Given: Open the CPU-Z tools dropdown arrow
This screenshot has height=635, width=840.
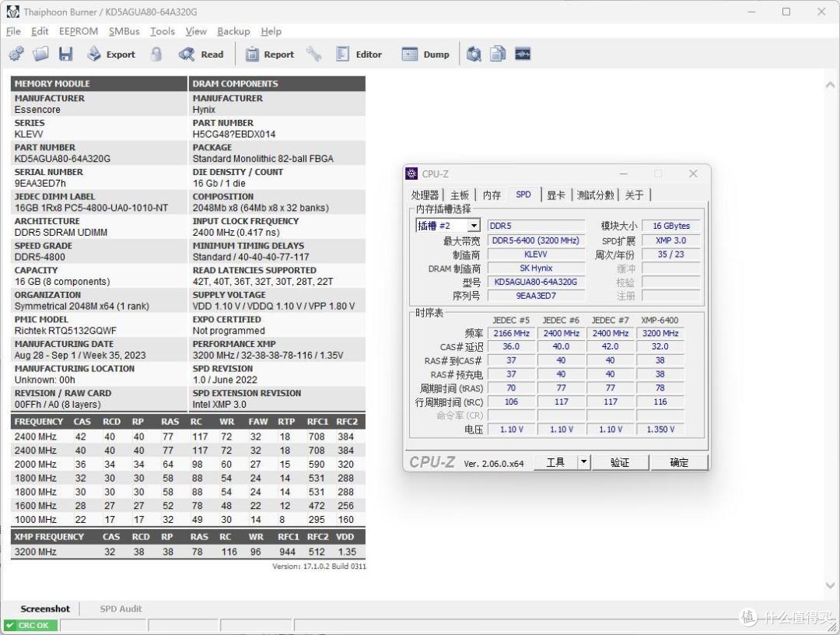Looking at the screenshot, I should coord(584,462).
